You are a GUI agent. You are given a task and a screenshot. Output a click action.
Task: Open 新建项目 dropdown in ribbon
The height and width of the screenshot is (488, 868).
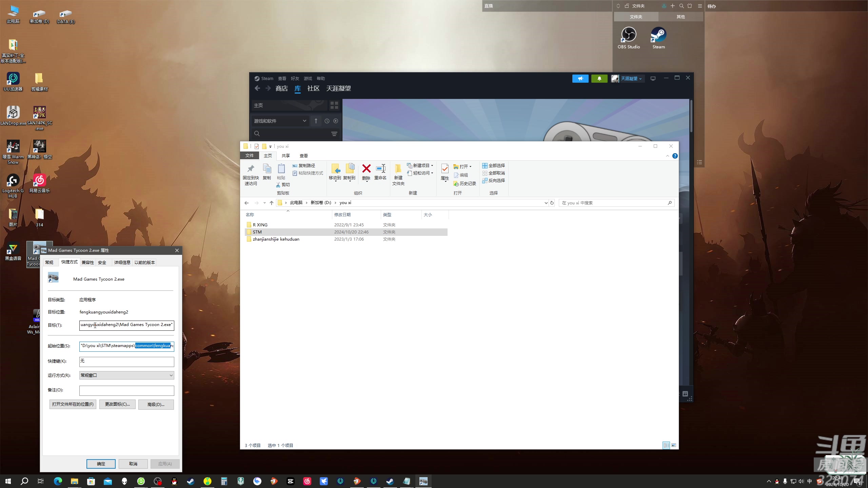pyautogui.click(x=420, y=165)
